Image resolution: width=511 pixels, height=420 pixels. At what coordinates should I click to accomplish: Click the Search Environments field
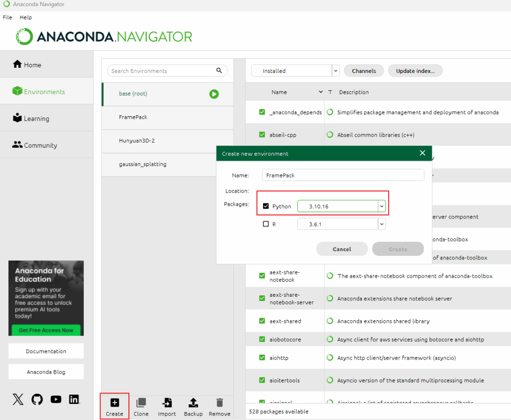coord(167,71)
